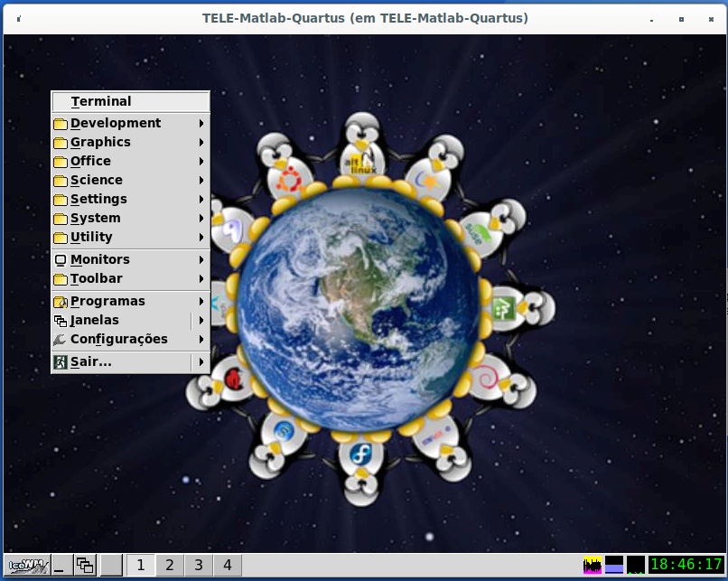Click the Utility folder icon
The height and width of the screenshot is (581, 728).
(61, 238)
